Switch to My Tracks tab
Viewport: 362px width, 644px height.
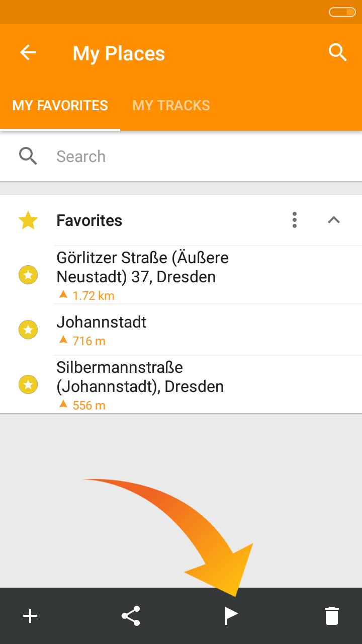pyautogui.click(x=171, y=106)
